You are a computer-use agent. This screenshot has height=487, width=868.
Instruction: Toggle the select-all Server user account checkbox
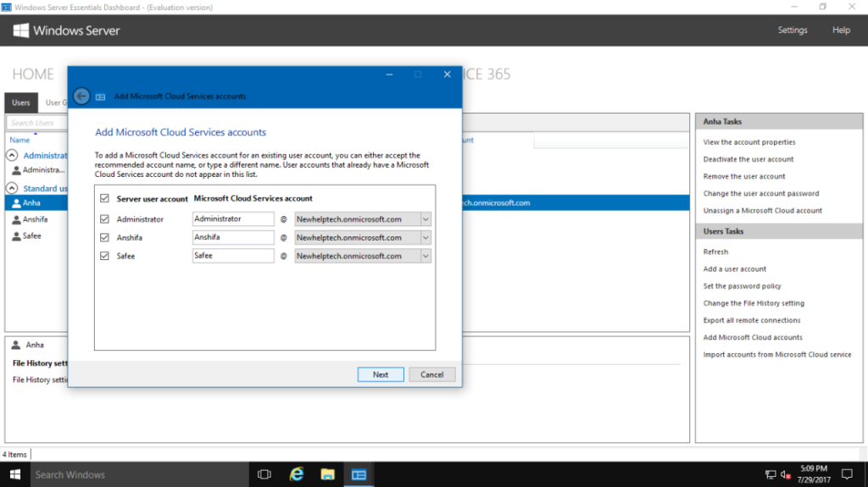coord(104,198)
